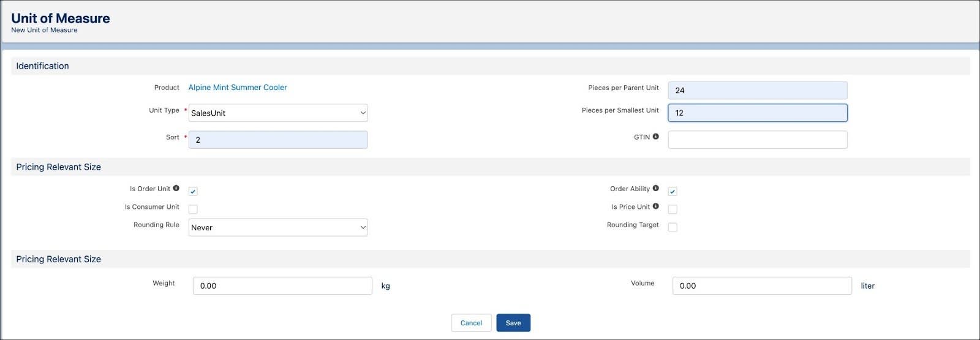
Task: Click the Is Order Unit info icon
Action: [x=176, y=188]
